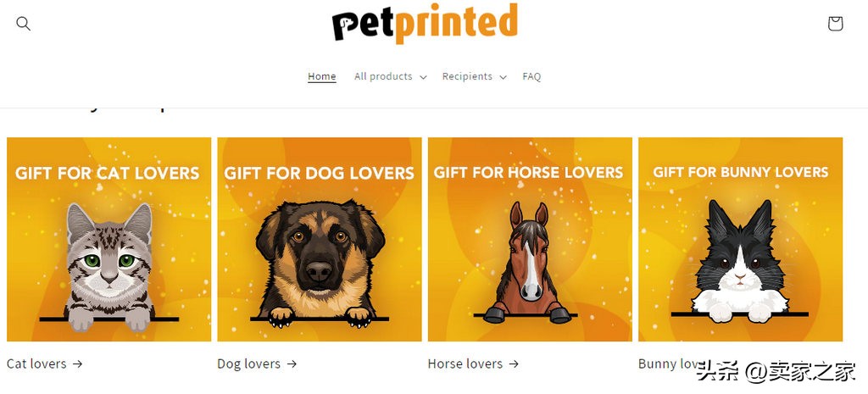
Task: Select the Gift for Dog Lovers banner
Action: [320, 239]
